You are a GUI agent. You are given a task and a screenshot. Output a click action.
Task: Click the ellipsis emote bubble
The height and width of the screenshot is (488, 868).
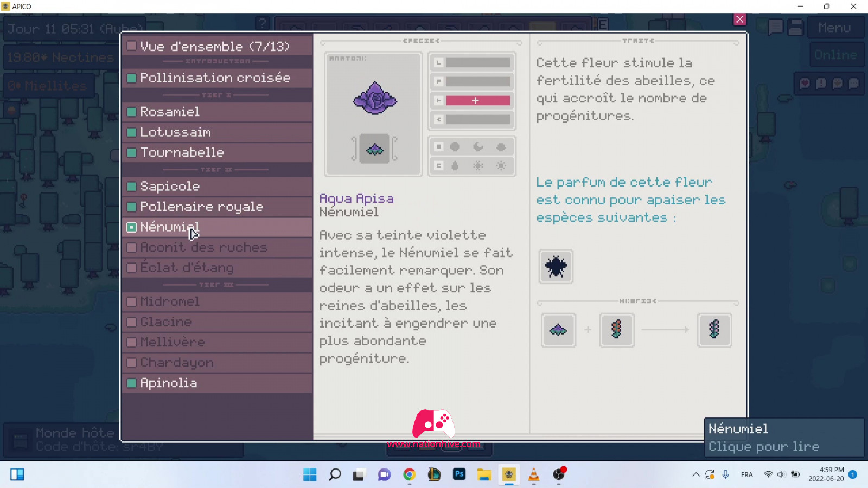tap(854, 84)
